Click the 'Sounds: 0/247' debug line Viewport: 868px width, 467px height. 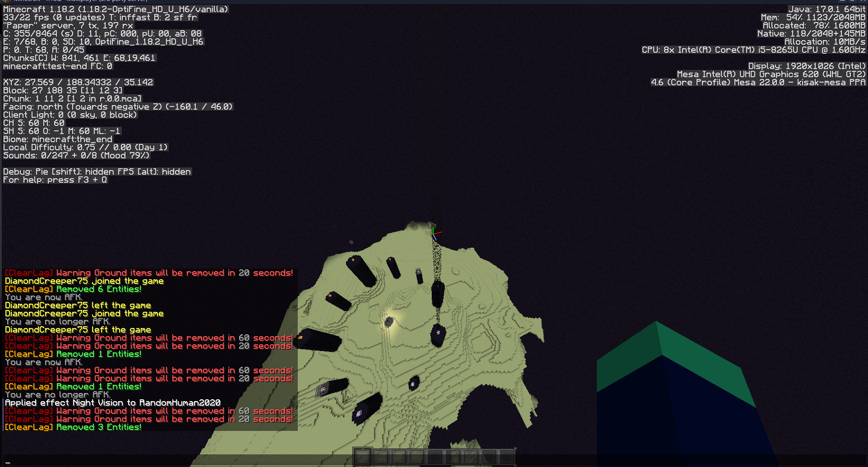click(x=76, y=155)
